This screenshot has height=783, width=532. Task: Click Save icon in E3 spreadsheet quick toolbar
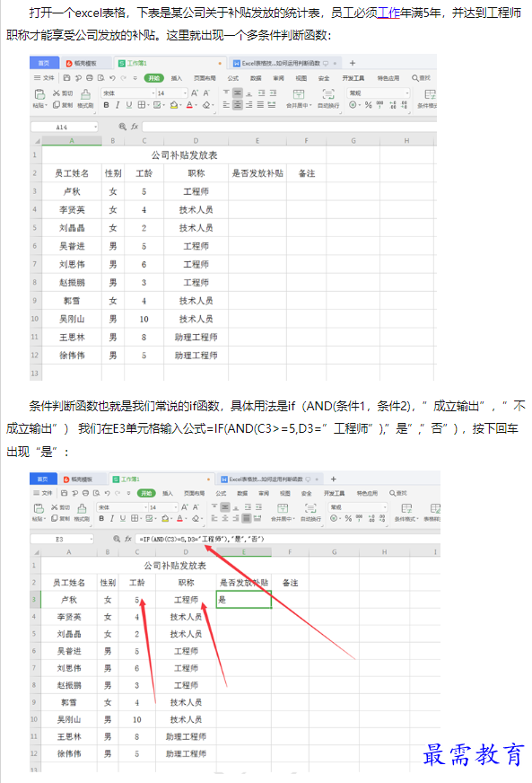click(x=65, y=493)
